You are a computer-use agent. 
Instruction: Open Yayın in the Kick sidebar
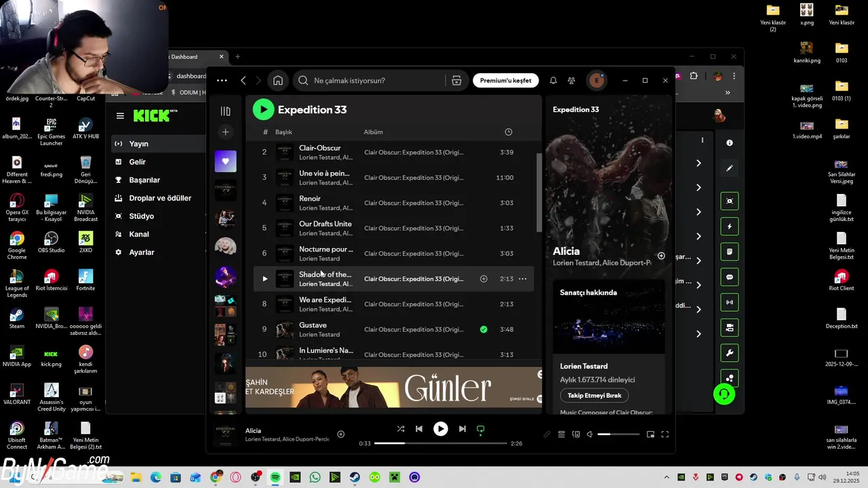139,144
